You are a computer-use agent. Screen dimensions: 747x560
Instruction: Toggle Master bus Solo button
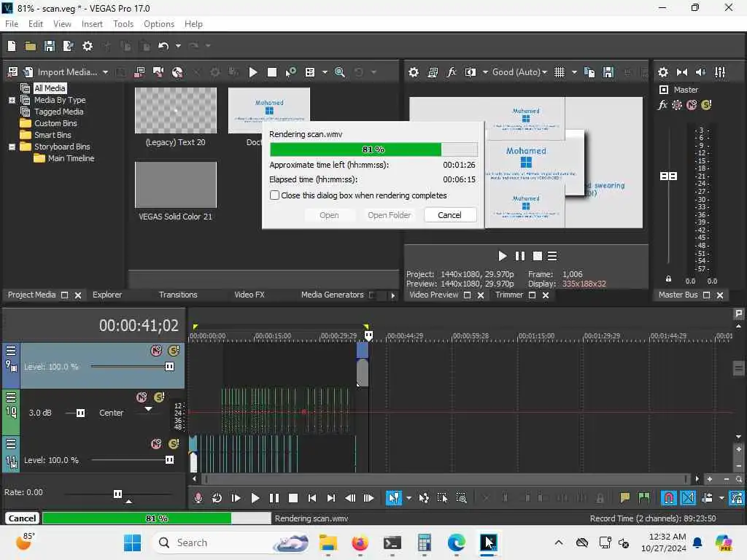tap(706, 105)
